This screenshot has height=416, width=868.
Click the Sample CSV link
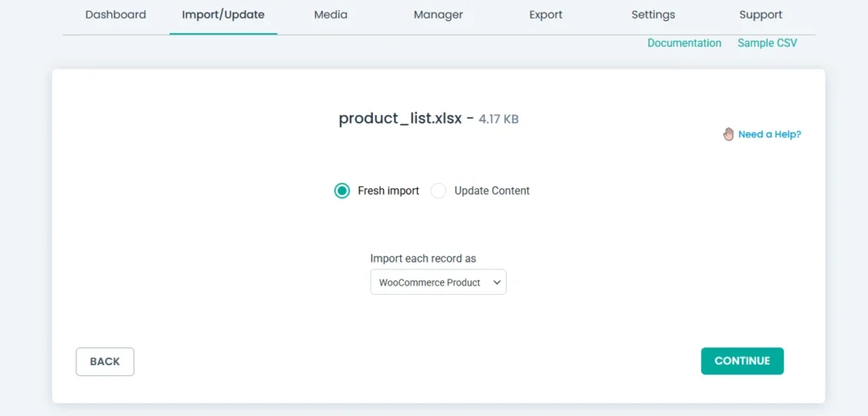(767, 43)
